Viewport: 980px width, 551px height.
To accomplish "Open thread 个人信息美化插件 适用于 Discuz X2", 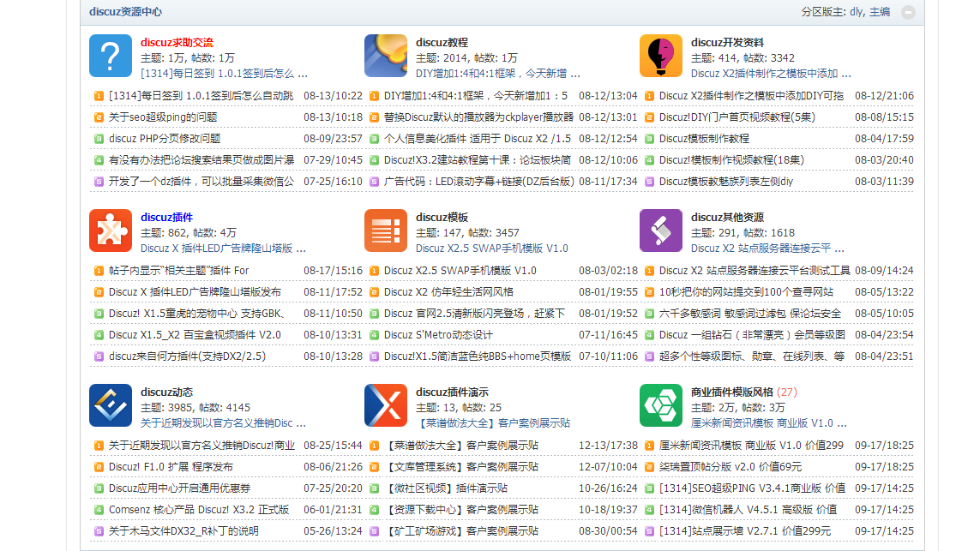I will (478, 139).
